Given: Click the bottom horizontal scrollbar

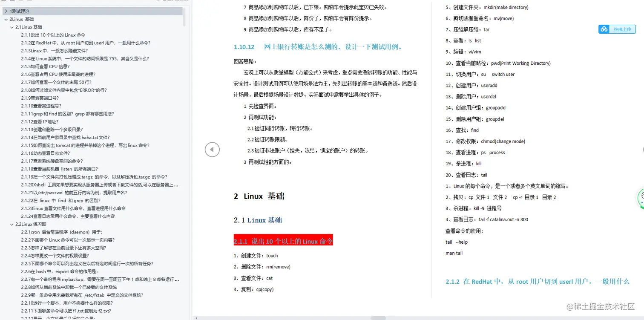Looking at the screenshot, I should click(x=379, y=317).
